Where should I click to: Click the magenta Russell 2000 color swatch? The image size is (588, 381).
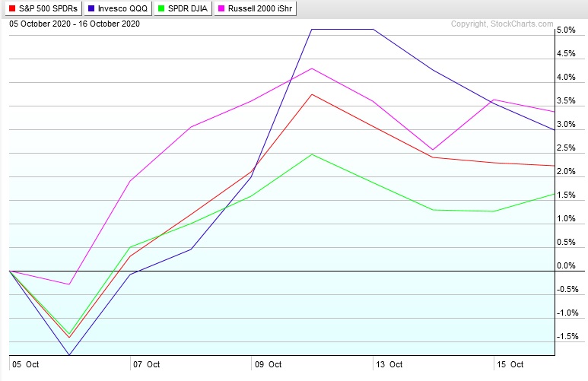221,8
